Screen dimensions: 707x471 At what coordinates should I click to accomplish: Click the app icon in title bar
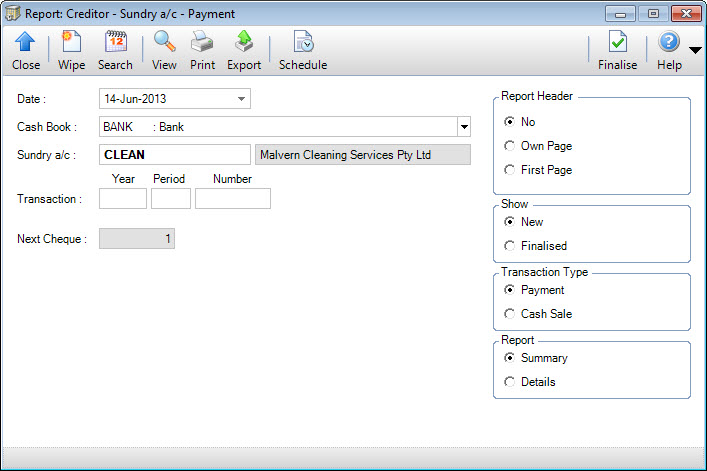(12, 14)
